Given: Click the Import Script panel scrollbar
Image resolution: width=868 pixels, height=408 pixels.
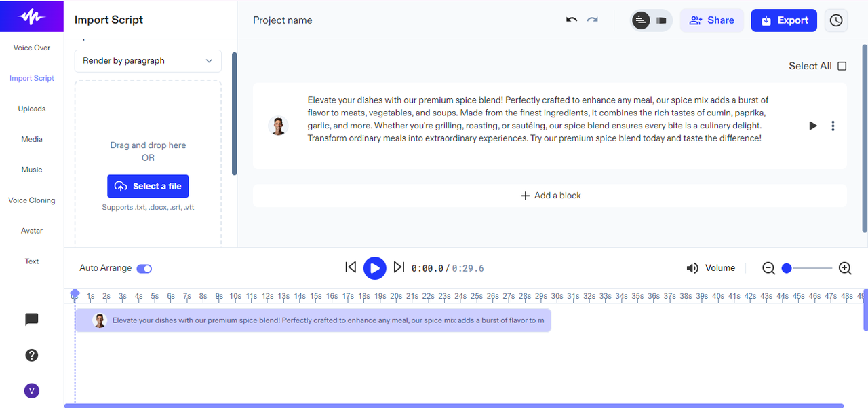Looking at the screenshot, I should (x=235, y=114).
